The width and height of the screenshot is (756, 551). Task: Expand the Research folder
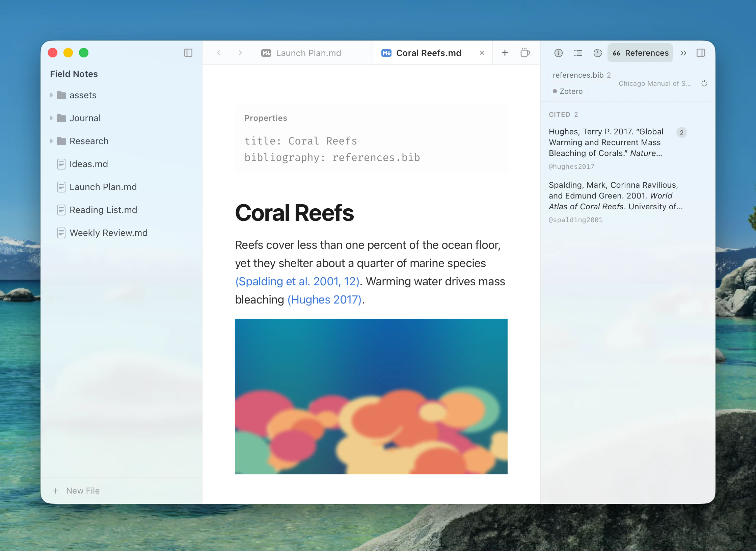51,141
